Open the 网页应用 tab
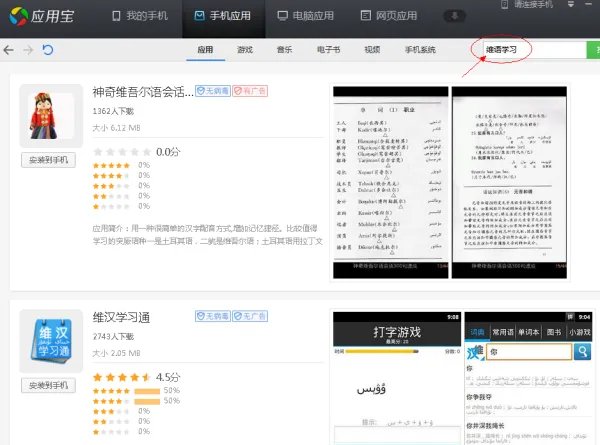Image resolution: width=600 pixels, height=445 pixels. (x=389, y=16)
